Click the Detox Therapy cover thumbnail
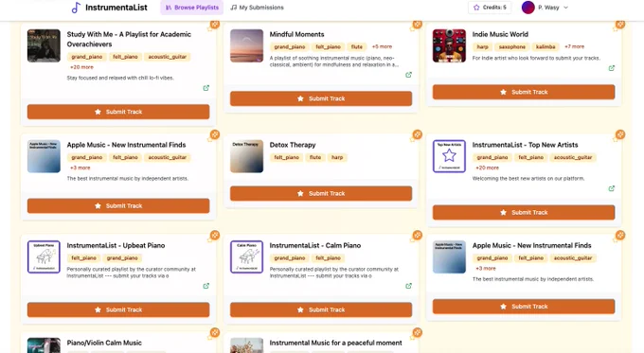 tap(246, 156)
